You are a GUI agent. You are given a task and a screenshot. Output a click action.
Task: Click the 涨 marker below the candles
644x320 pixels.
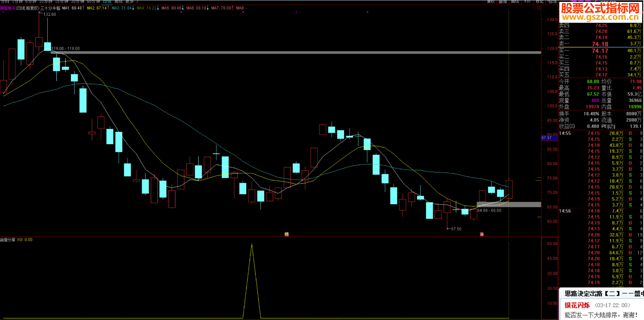pos(482,234)
